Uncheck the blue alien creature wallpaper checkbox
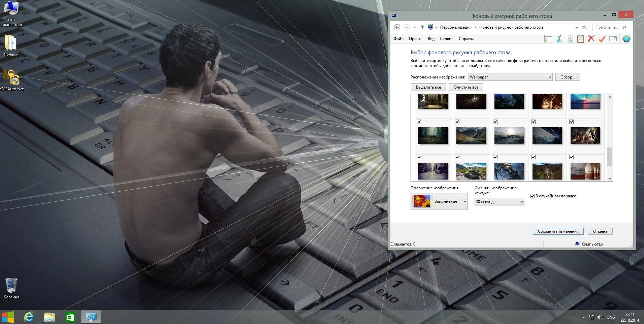This screenshot has height=324, width=644. [x=495, y=157]
